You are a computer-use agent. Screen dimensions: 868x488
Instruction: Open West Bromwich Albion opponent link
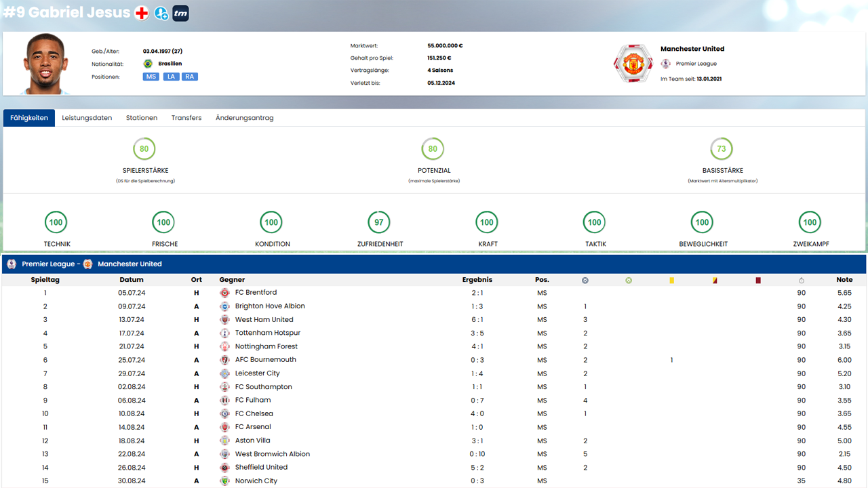point(273,454)
